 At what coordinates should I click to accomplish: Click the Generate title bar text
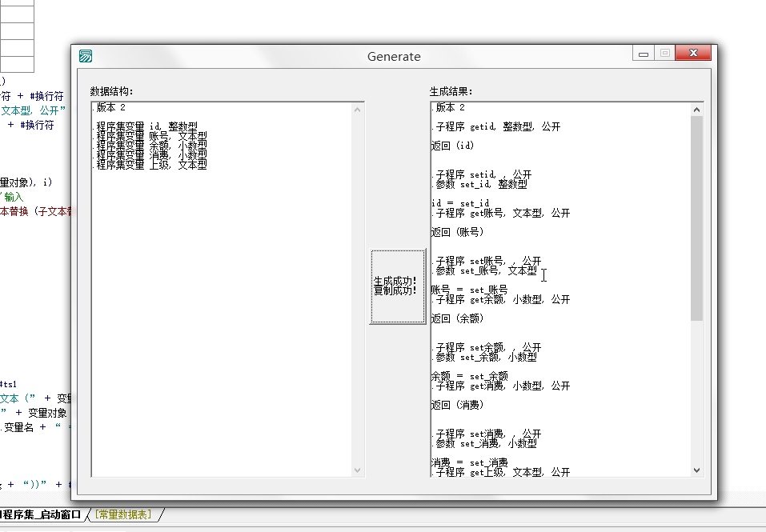point(394,57)
